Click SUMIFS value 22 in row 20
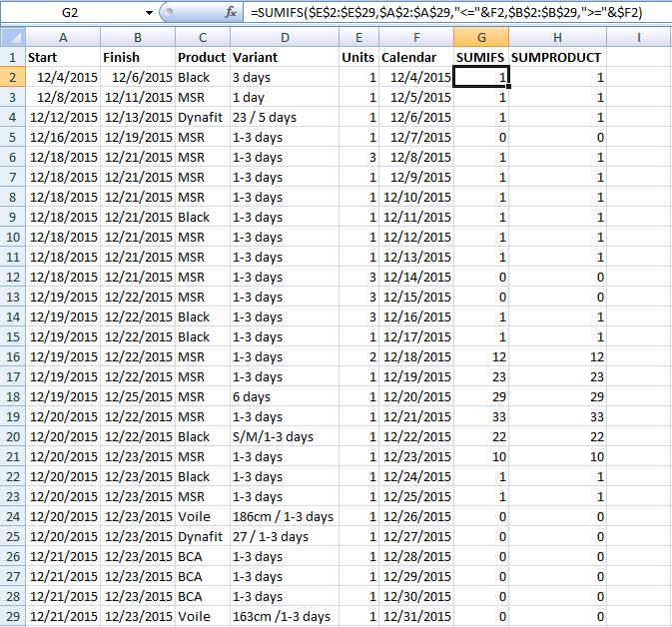 point(481,436)
